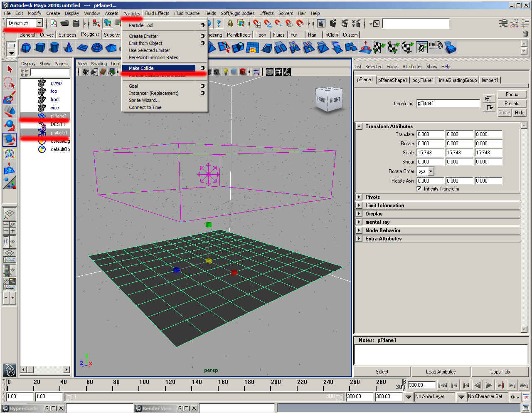Create polygon cone from shelf
Viewport: 532px width, 413px height.
(x=68, y=48)
